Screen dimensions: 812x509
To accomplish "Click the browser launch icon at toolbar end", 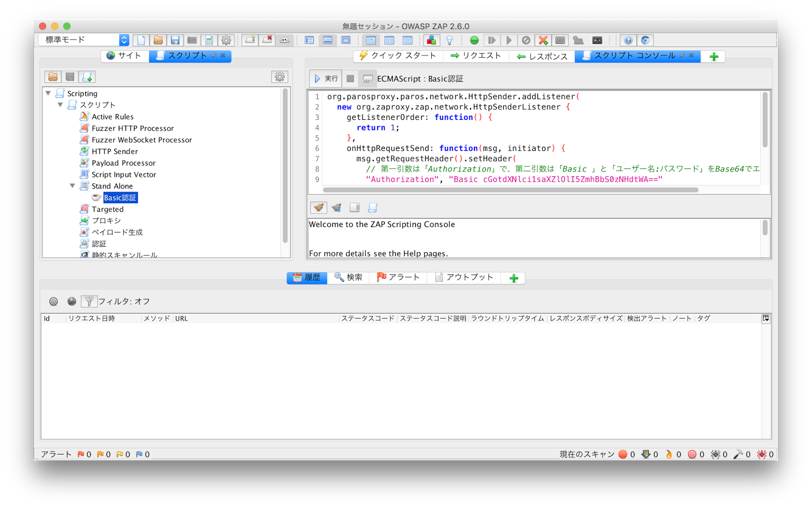I will (x=646, y=40).
